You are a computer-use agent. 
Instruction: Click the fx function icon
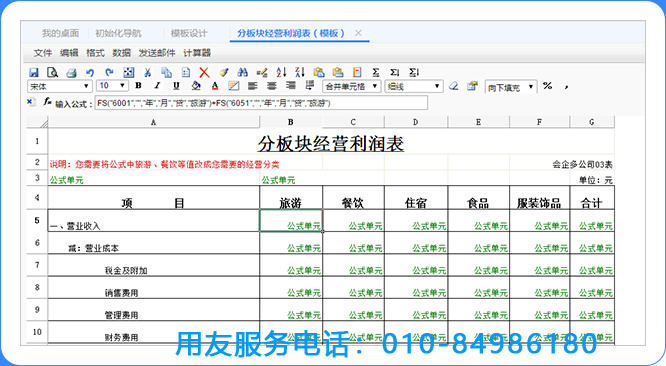(47, 102)
